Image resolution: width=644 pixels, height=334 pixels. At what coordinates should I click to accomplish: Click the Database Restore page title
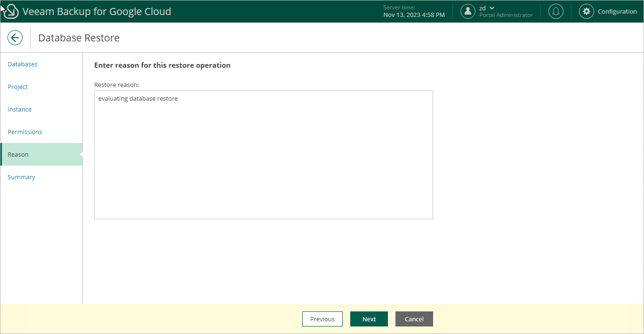79,38
